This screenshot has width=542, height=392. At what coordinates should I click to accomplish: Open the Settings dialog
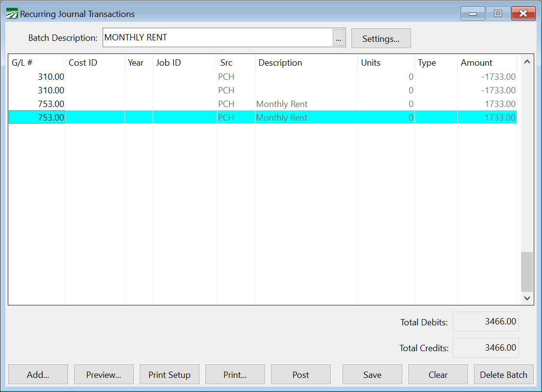click(x=380, y=38)
